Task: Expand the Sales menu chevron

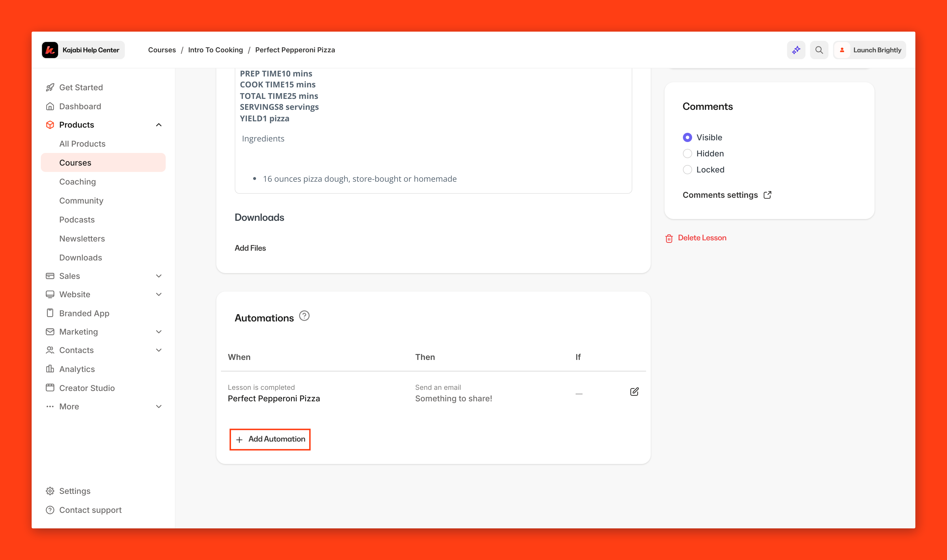Action: [x=159, y=276]
